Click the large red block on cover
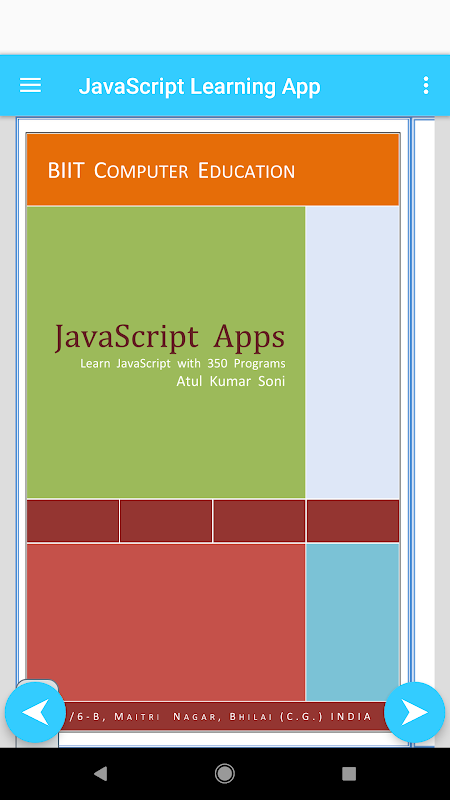This screenshot has width=450, height=800. pos(166,622)
